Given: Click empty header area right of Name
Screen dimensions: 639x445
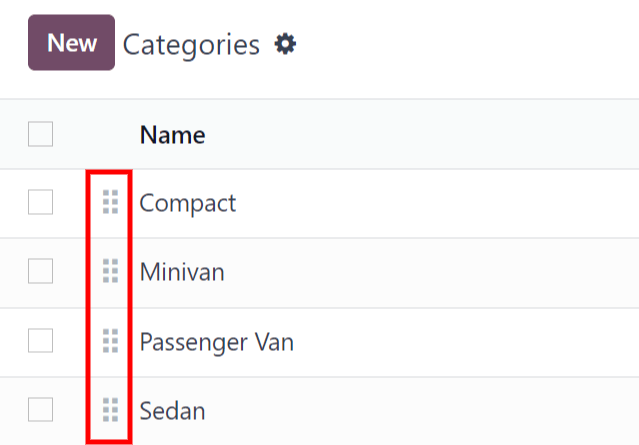Looking at the screenshot, I should tap(420, 134).
